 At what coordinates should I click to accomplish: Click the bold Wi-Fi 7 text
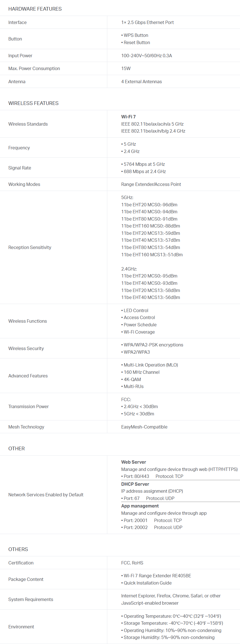tap(128, 117)
